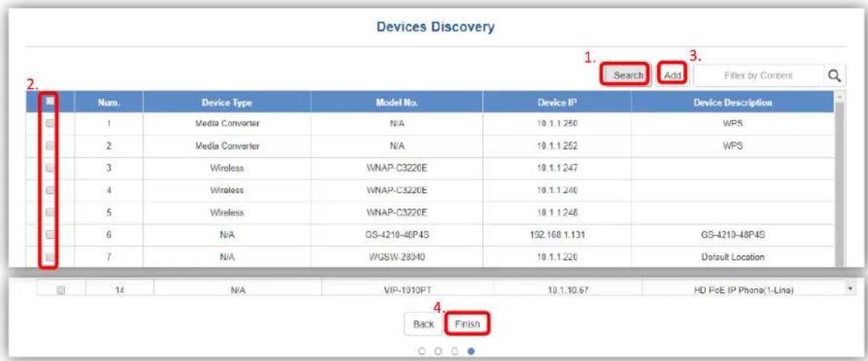Focus the Filter by Content field
This screenshot has height=361, width=868.
click(759, 75)
